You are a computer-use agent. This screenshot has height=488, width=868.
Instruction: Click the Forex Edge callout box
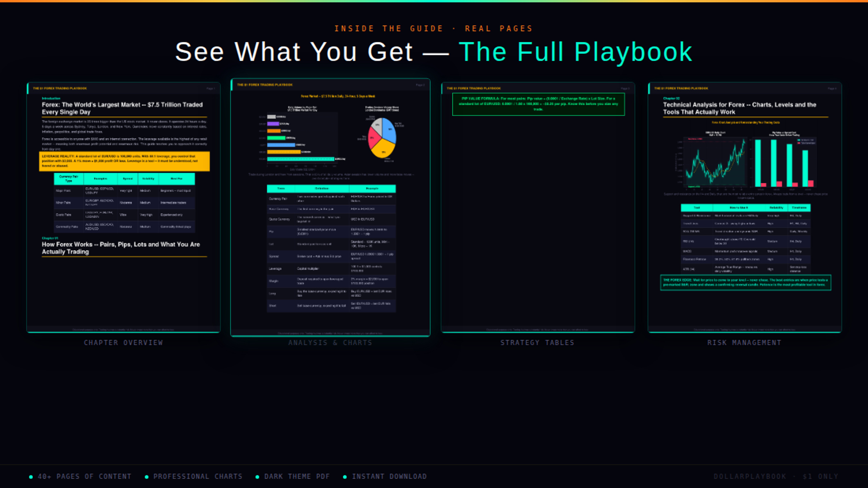coord(746,282)
